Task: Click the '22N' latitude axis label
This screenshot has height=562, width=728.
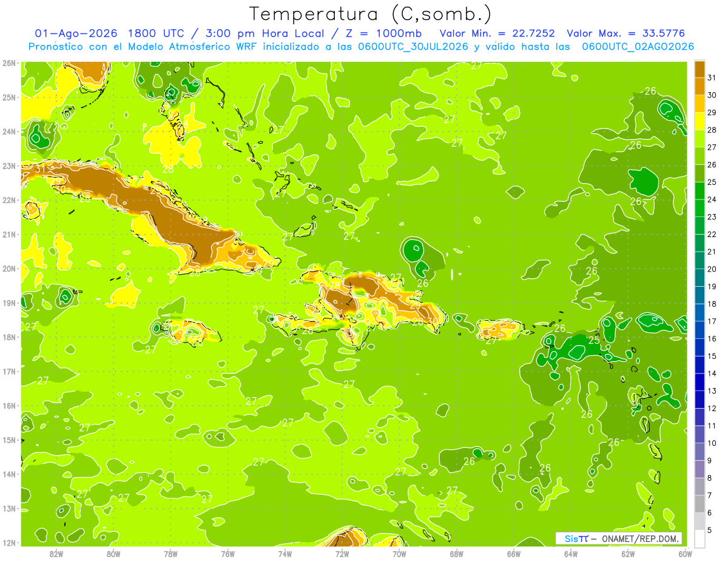Action: coord(9,200)
